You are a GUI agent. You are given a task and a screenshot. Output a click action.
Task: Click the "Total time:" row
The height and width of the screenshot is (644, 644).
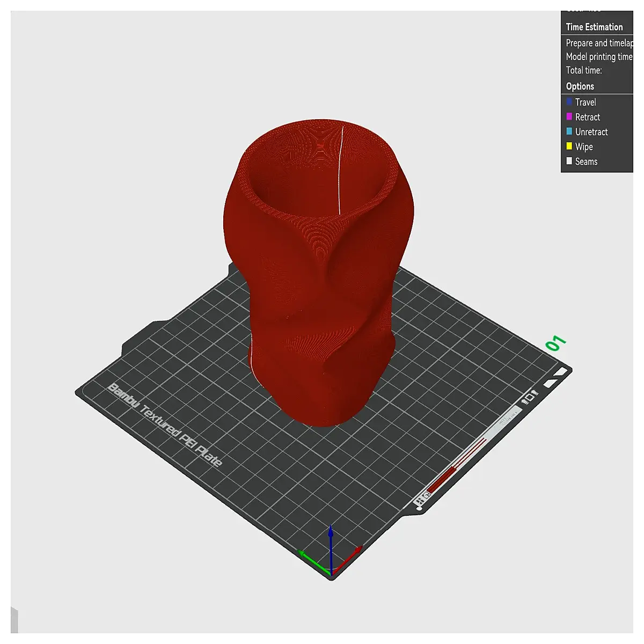pos(584,70)
